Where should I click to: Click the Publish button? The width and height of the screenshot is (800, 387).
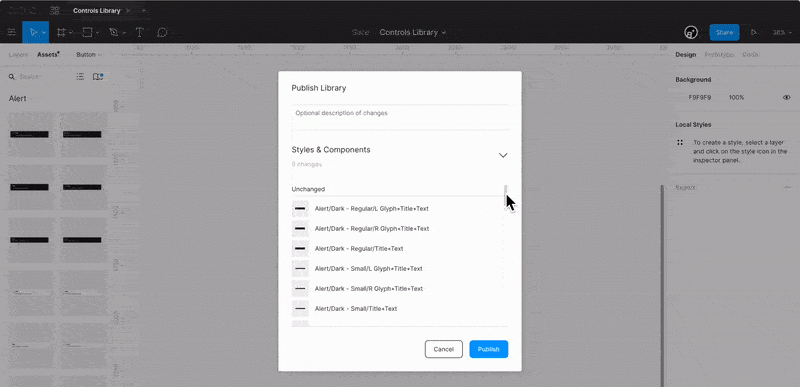point(489,349)
